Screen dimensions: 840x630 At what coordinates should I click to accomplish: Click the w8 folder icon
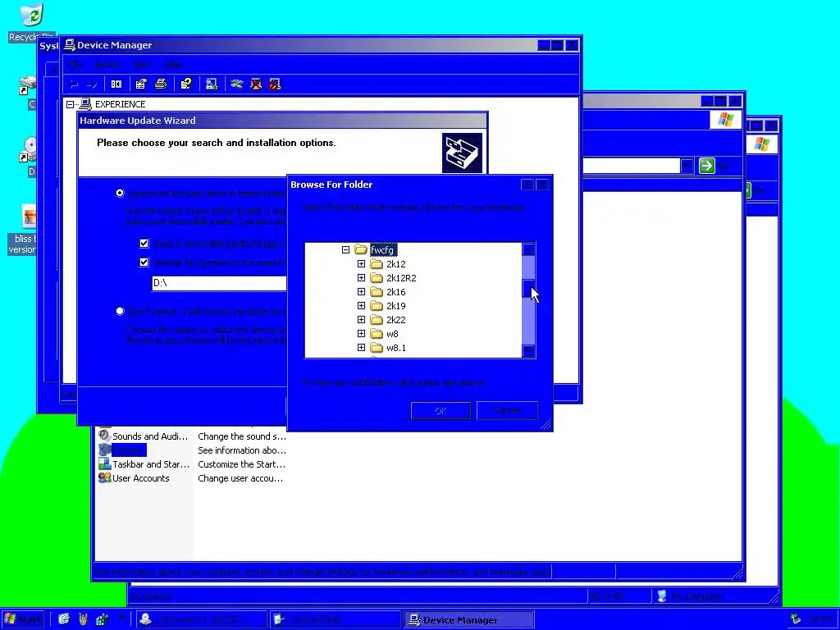coord(377,334)
